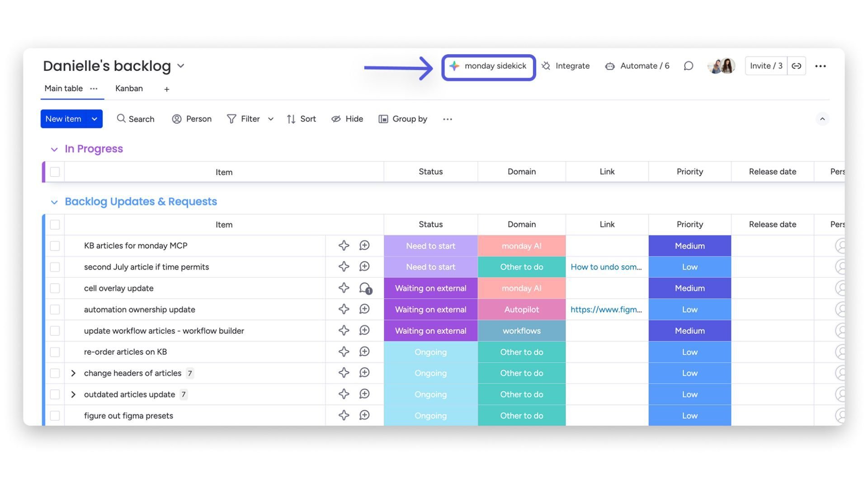Screen dimensions: 868x488
Task: Open the Sort tool
Action: [x=301, y=119]
